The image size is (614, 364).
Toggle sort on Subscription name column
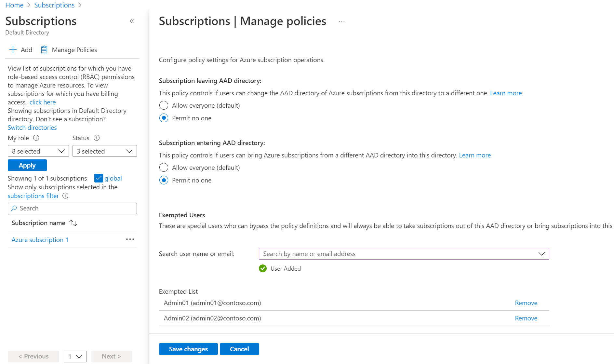point(73,223)
